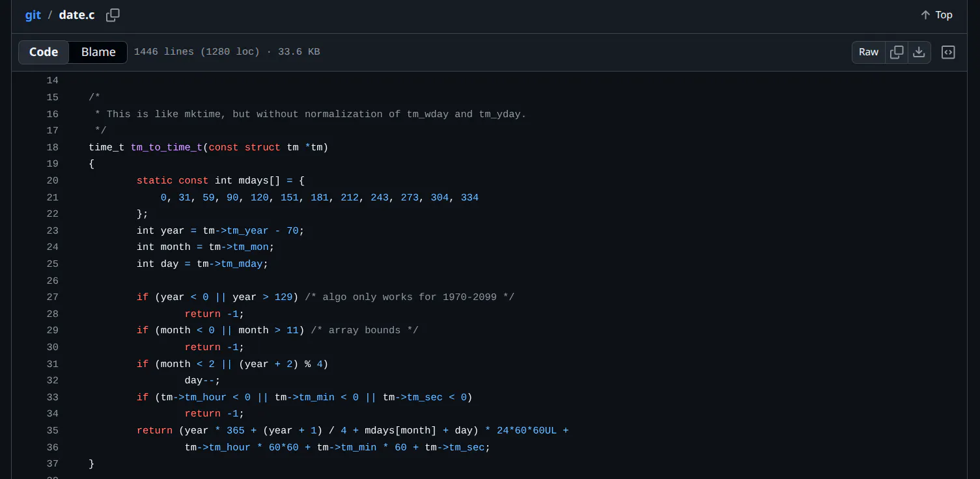
Task: Click line number 27
Action: (x=52, y=297)
